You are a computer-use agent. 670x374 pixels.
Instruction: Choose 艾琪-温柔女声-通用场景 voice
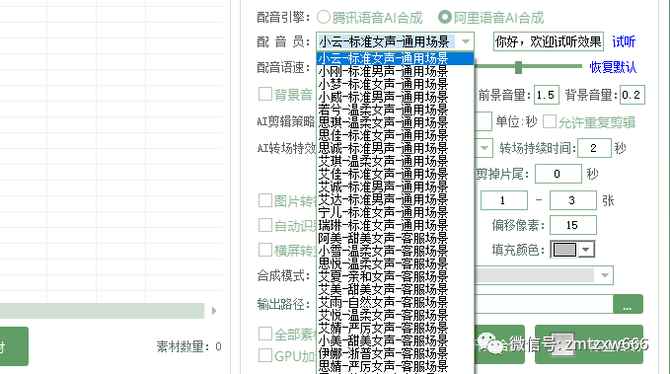click(x=395, y=161)
